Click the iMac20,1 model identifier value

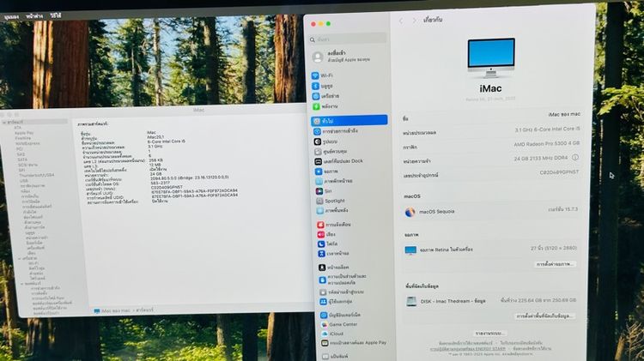point(155,137)
